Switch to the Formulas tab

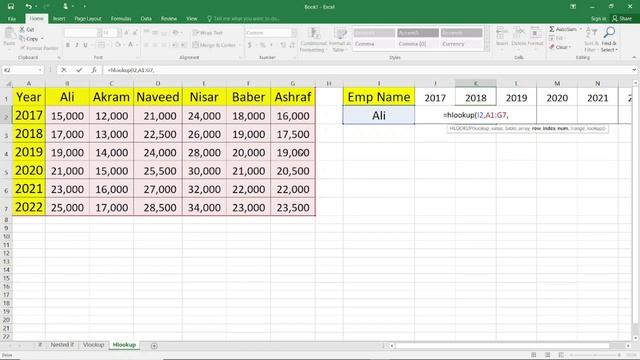pyautogui.click(x=121, y=19)
